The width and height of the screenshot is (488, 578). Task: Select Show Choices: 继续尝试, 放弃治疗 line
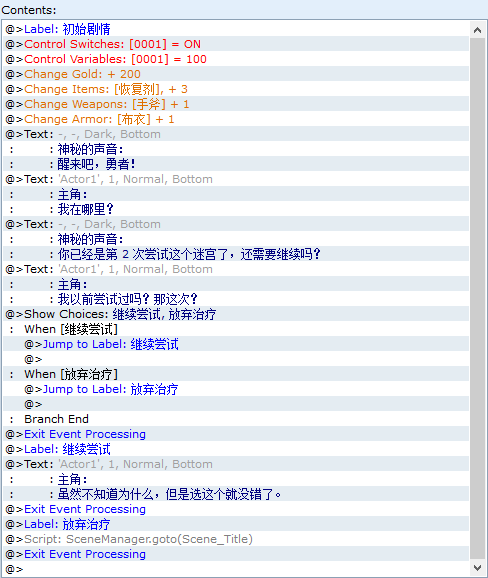[x=236, y=314]
